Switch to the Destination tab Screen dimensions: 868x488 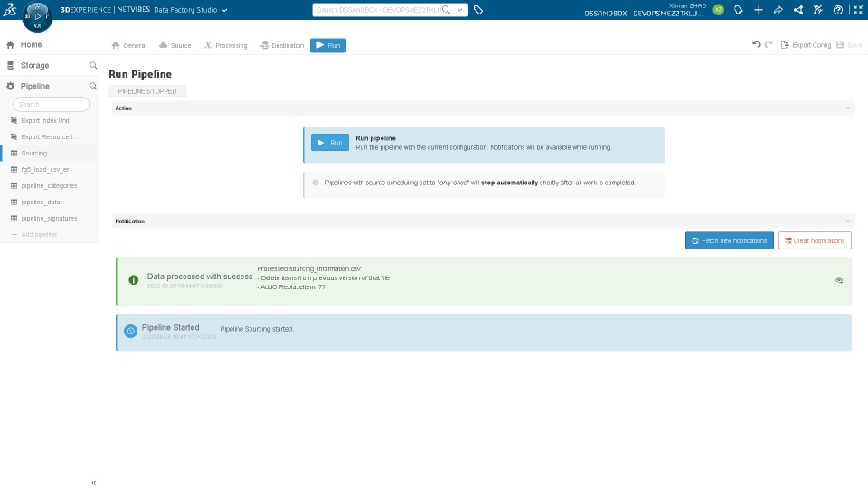click(282, 45)
